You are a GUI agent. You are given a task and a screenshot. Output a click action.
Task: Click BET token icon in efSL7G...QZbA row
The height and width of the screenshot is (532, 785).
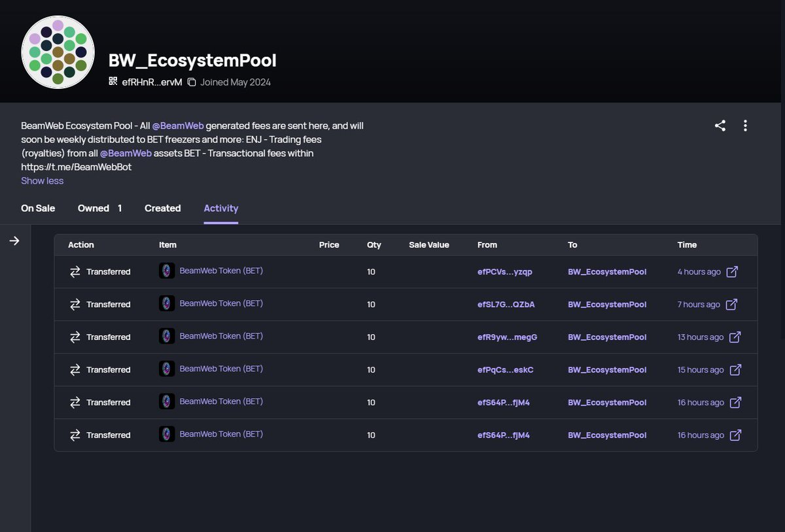[x=167, y=303]
